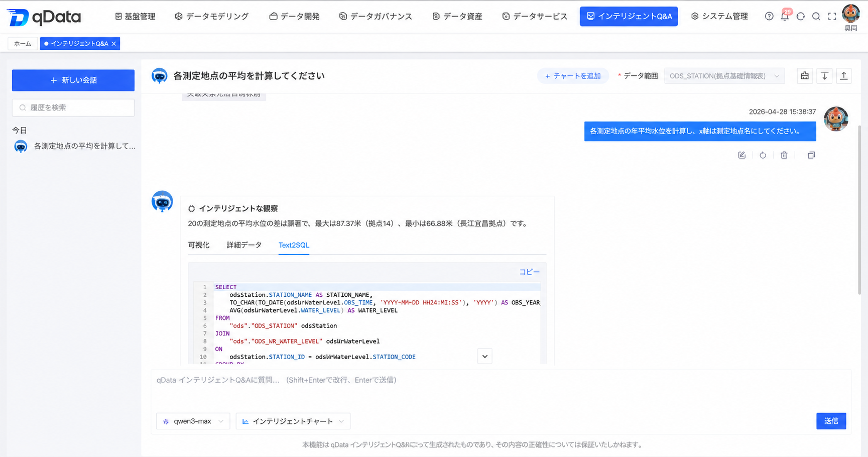Screen dimensions: 868x457
Task: Click the briefcase icon beside data range
Action: [805, 76]
